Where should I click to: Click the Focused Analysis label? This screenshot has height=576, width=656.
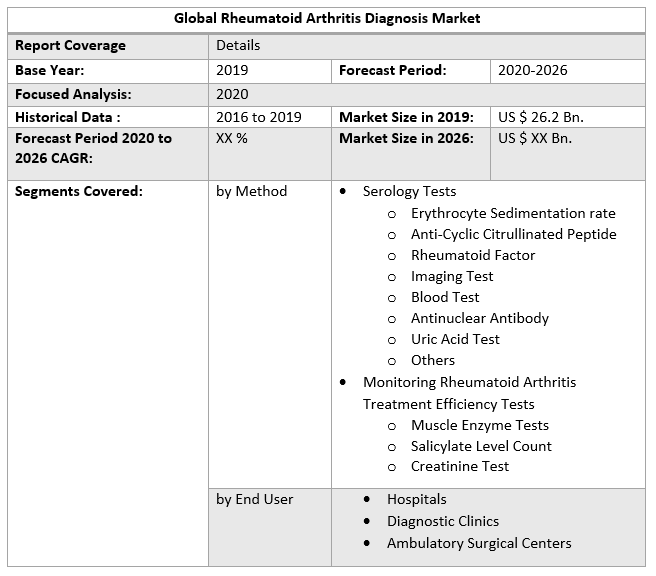click(x=73, y=94)
